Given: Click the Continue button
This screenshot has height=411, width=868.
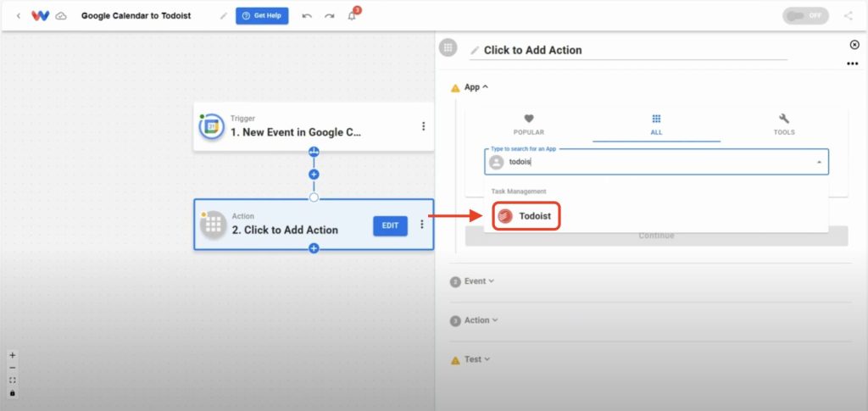Looking at the screenshot, I should click(657, 236).
